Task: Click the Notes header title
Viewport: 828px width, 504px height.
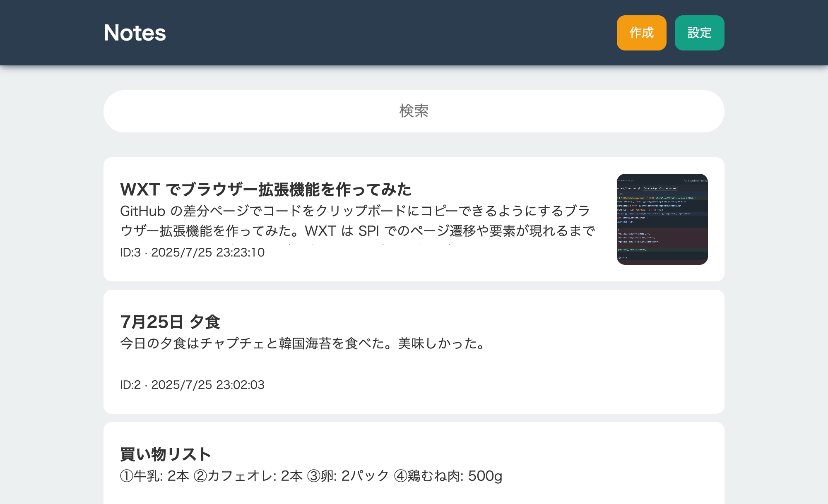Action: pos(135,33)
